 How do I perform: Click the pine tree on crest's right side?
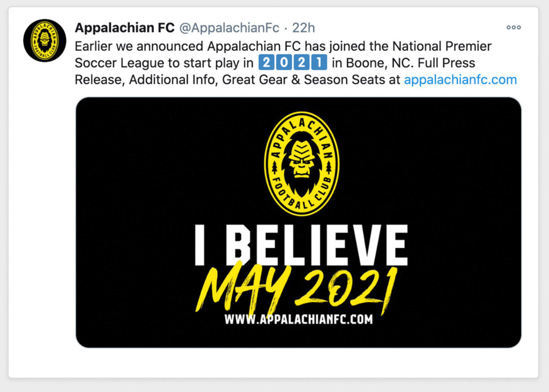coord(329,167)
